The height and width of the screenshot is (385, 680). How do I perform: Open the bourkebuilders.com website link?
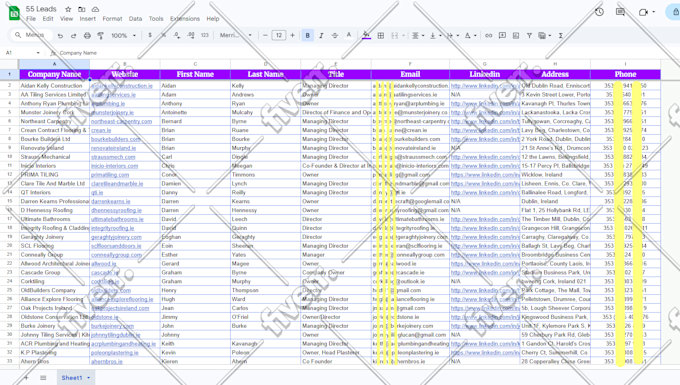click(116, 139)
